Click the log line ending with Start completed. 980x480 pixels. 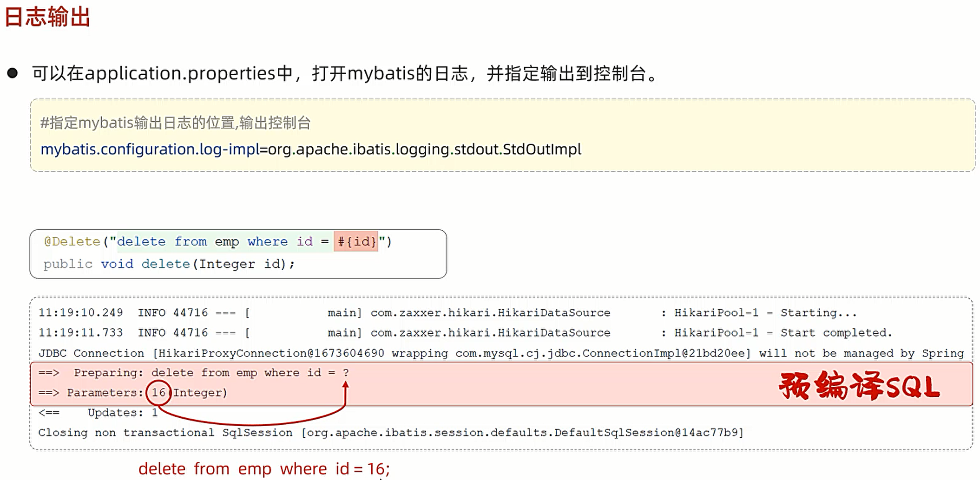coord(465,333)
